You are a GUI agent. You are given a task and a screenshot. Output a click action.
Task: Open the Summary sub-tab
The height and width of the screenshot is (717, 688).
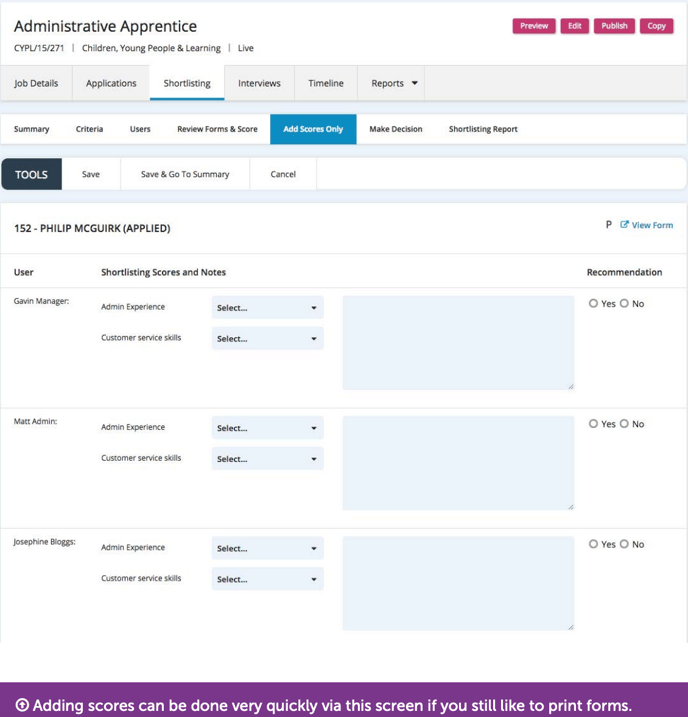(x=32, y=129)
